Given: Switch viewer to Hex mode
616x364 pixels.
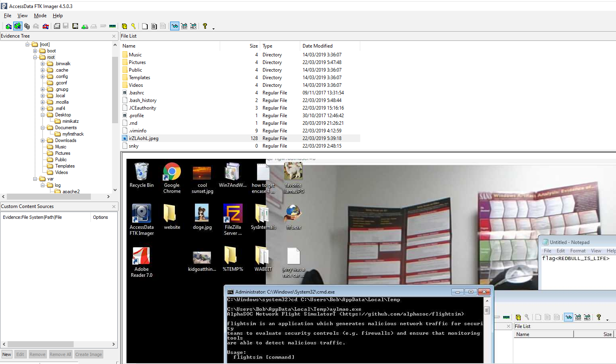Looking at the screenshot, I should (193, 26).
